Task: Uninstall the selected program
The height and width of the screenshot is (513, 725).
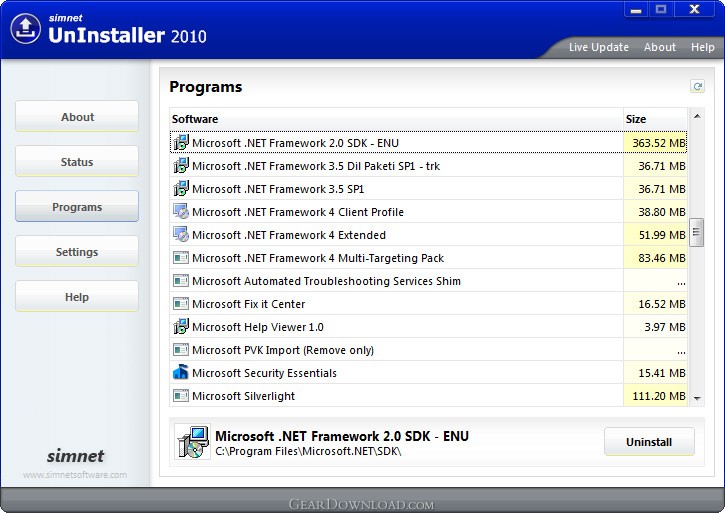Action: pyautogui.click(x=649, y=442)
